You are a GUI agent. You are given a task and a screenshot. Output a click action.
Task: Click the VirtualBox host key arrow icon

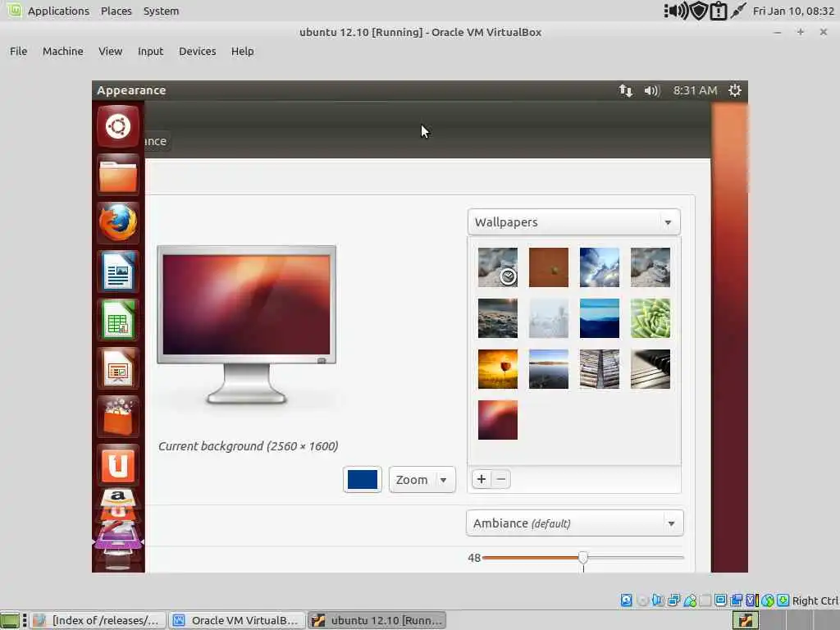(783, 600)
